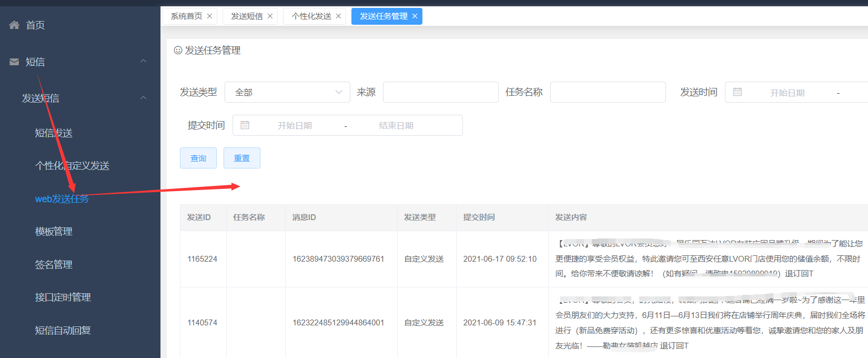Collapse the 短信 sidebar menu
868x358 pixels.
point(143,62)
